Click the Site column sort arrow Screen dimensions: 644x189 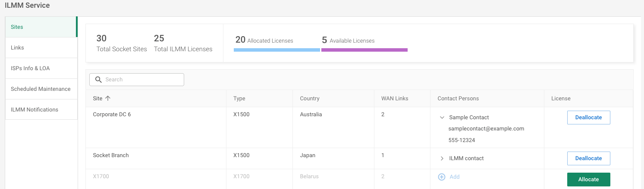(x=108, y=99)
